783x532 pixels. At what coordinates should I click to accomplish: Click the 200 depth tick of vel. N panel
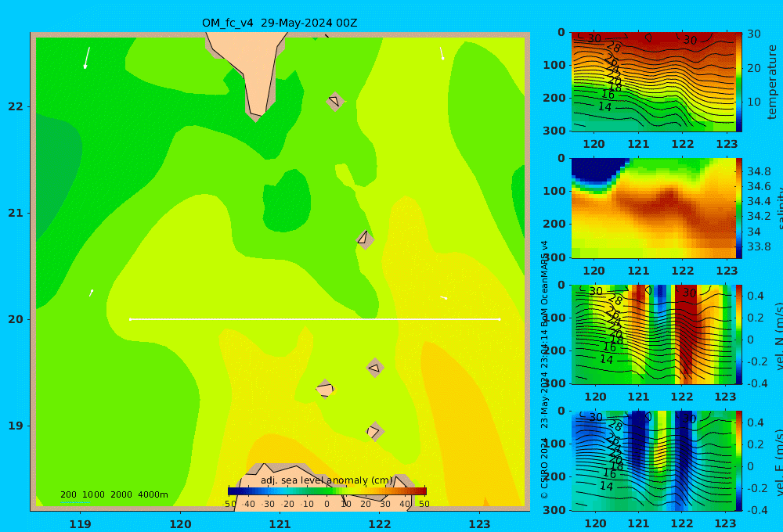pos(554,350)
